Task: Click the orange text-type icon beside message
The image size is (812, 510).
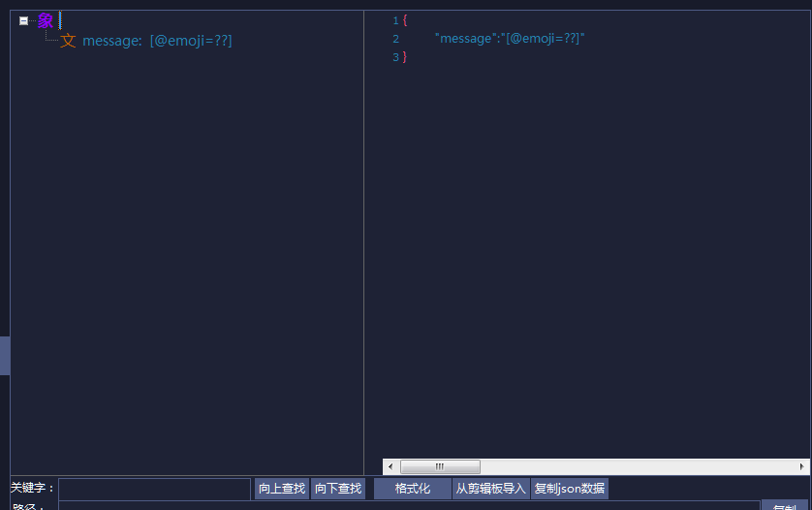Action: pyautogui.click(x=68, y=41)
